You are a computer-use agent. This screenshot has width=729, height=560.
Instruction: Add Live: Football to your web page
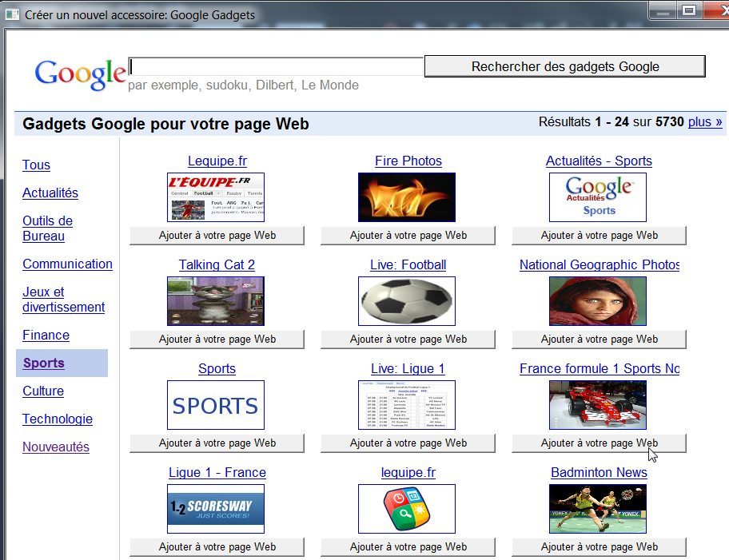(x=408, y=340)
